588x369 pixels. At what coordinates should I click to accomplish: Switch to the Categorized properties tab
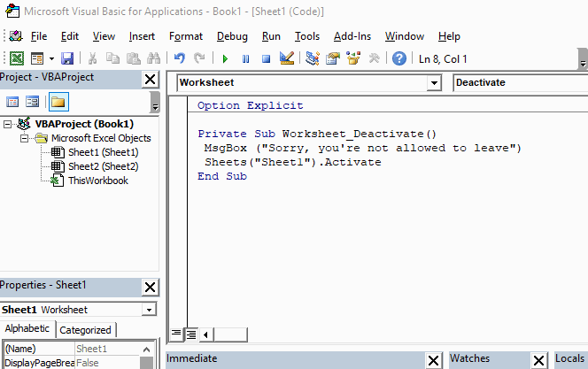click(x=86, y=330)
